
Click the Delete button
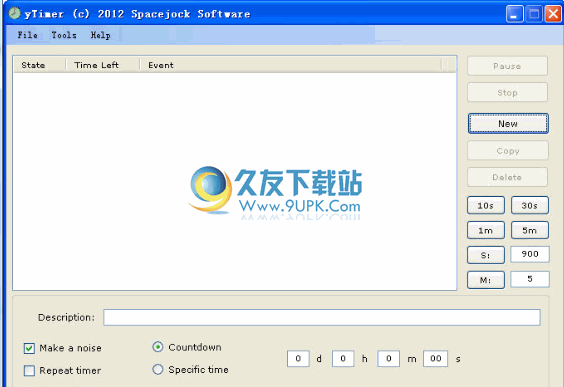pyautogui.click(x=508, y=177)
